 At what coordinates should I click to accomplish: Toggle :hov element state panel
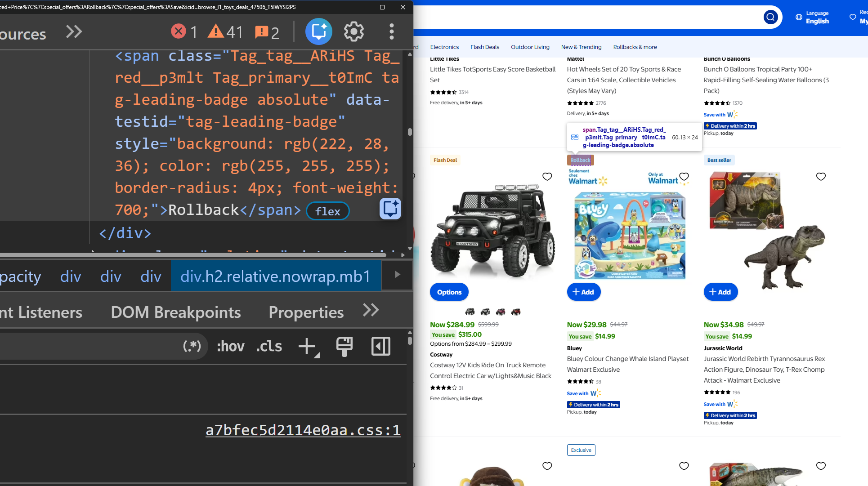(x=231, y=346)
